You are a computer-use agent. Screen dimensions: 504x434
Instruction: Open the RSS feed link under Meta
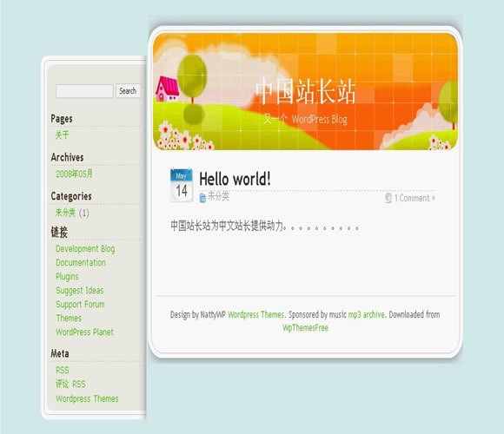[62, 370]
